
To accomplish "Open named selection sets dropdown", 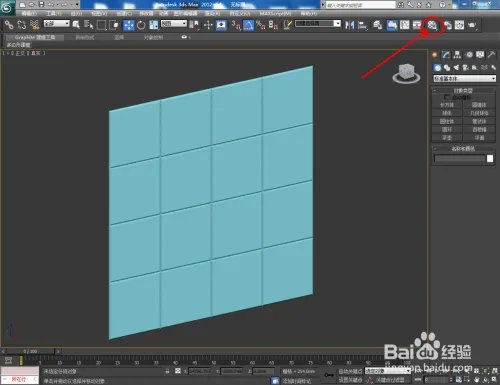I will [318, 24].
